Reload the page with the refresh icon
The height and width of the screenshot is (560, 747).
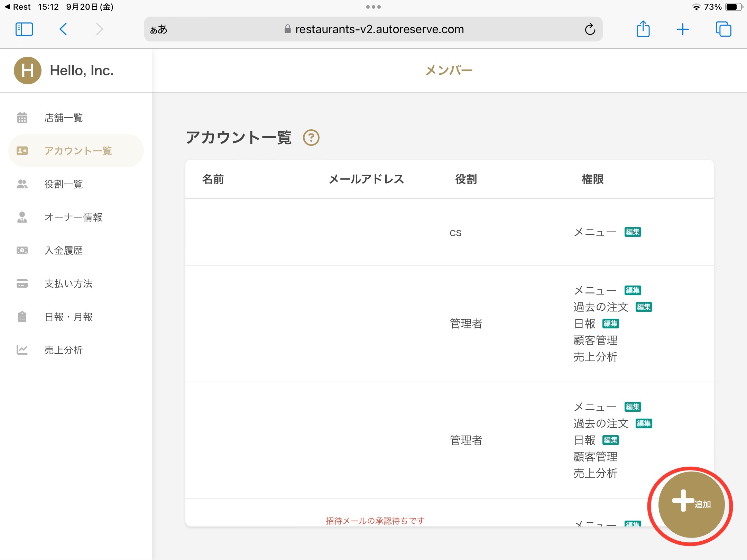pyautogui.click(x=590, y=29)
